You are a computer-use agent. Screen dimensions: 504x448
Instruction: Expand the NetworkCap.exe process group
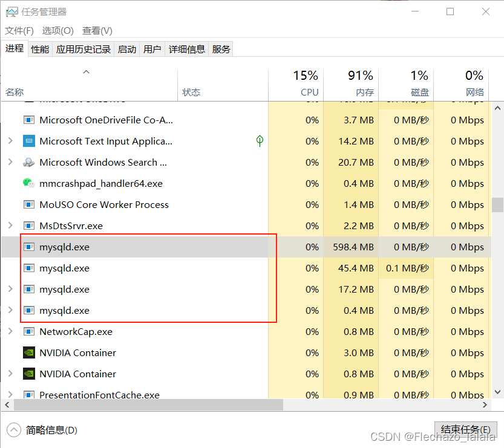click(x=10, y=331)
